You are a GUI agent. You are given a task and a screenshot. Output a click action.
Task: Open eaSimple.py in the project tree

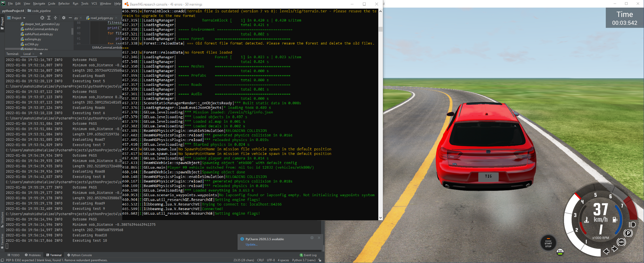click(x=33, y=39)
